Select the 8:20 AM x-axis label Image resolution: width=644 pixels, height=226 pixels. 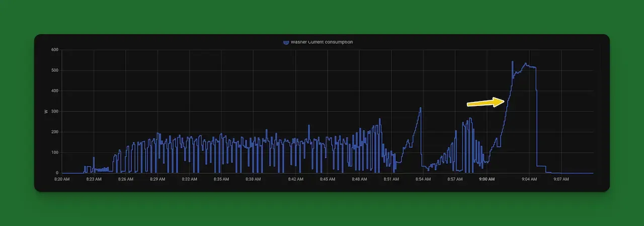pos(62,179)
